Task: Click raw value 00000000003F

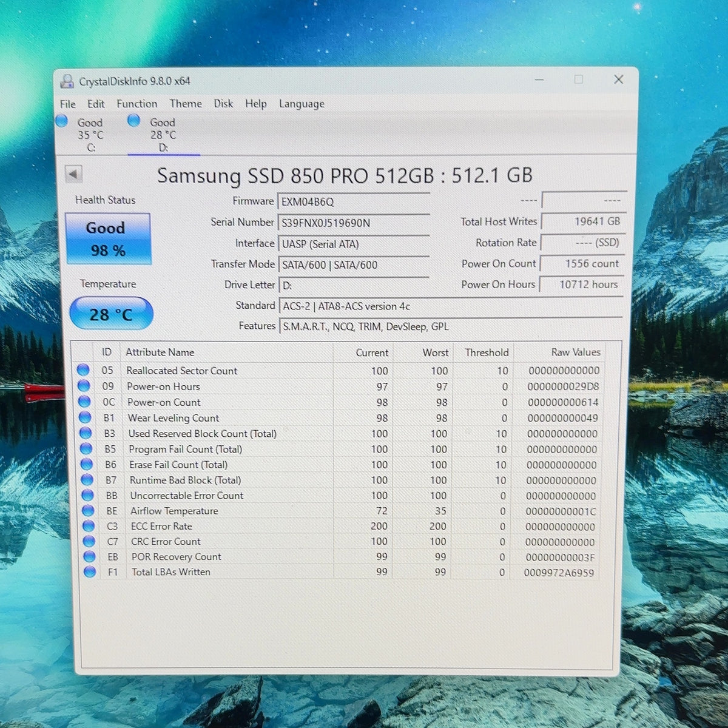Action: [560, 558]
